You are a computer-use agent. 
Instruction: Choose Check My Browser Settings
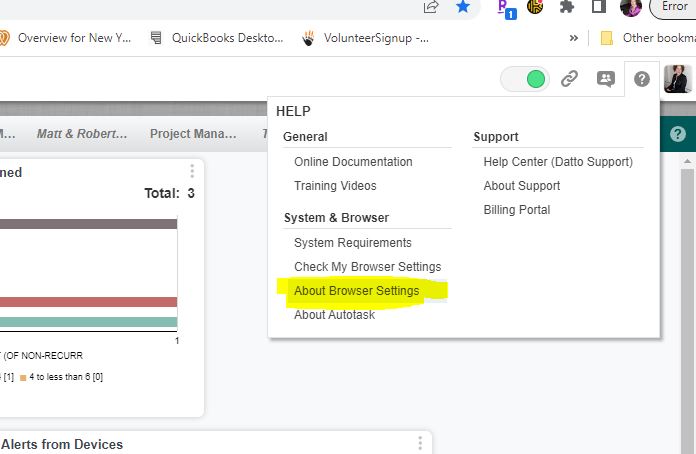tap(367, 267)
